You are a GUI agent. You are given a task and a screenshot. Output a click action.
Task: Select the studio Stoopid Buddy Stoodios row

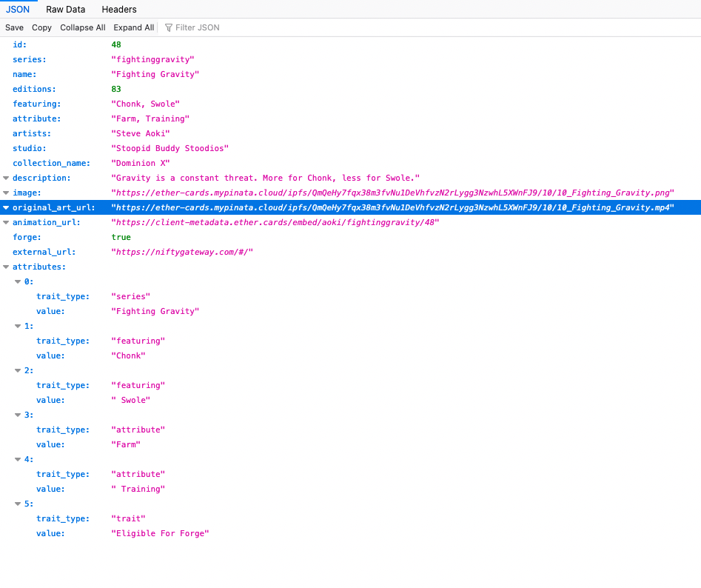(170, 148)
